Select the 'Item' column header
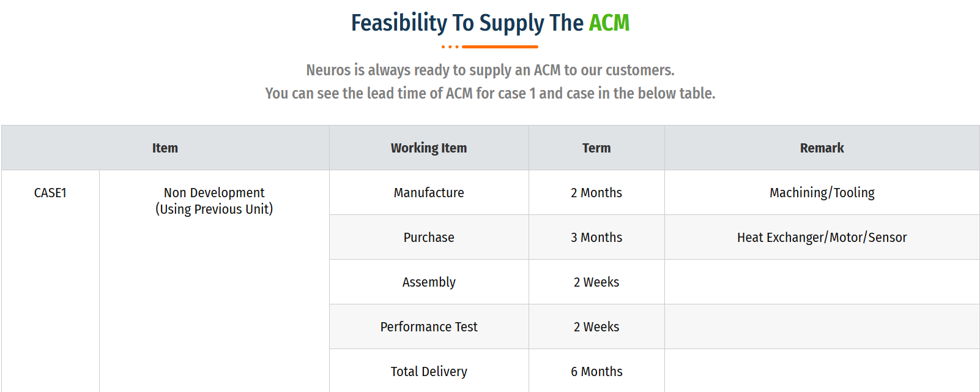The height and width of the screenshot is (392, 980). pos(165,148)
